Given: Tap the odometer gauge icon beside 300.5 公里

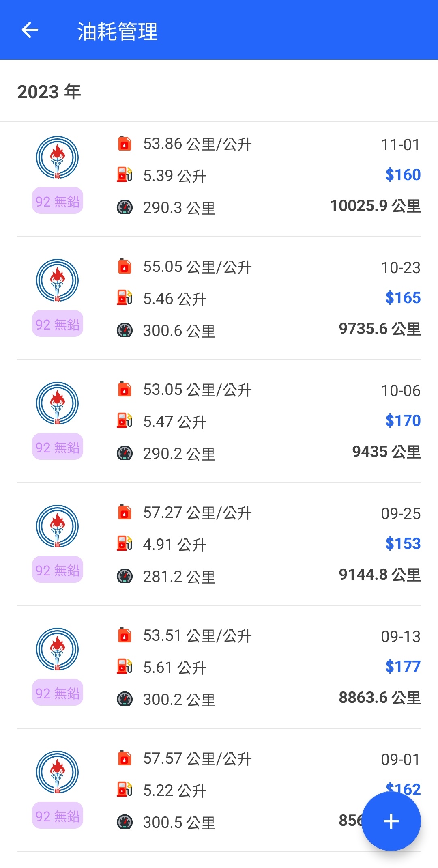Looking at the screenshot, I should [125, 822].
